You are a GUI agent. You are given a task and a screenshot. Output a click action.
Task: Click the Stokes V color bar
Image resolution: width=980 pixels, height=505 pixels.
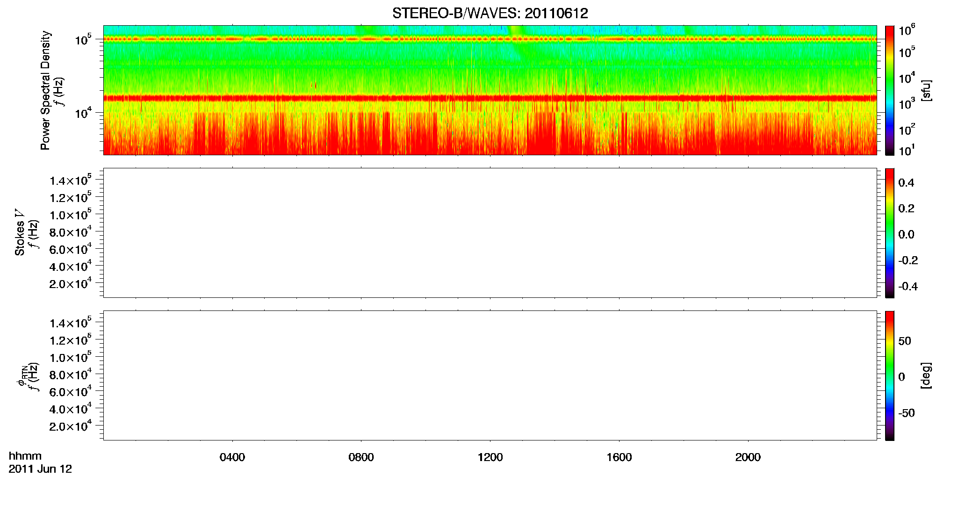tap(890, 233)
